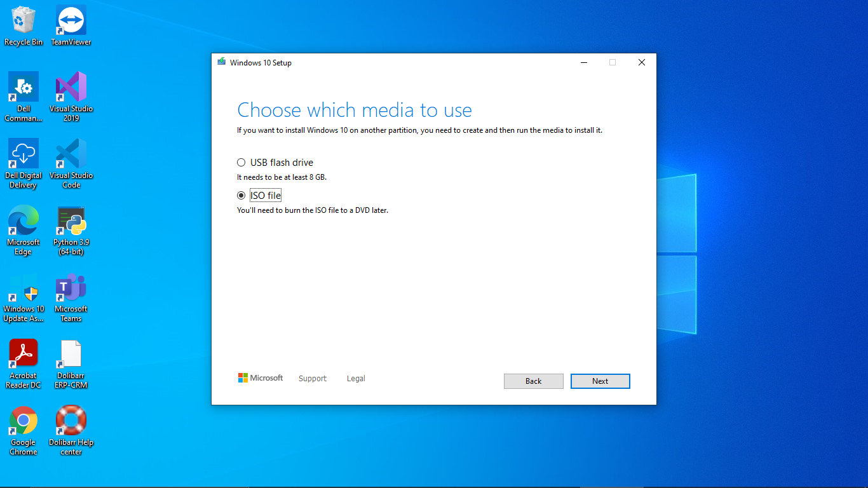Screen dimensions: 868x488
Task: Select the Dell Digital Delivery icon
Action: 24,163
